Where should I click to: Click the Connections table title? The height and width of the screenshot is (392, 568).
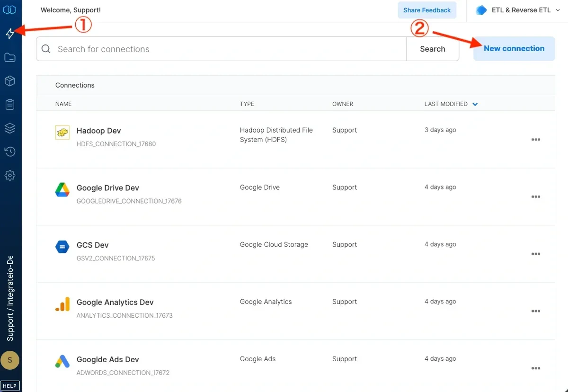pyautogui.click(x=75, y=85)
